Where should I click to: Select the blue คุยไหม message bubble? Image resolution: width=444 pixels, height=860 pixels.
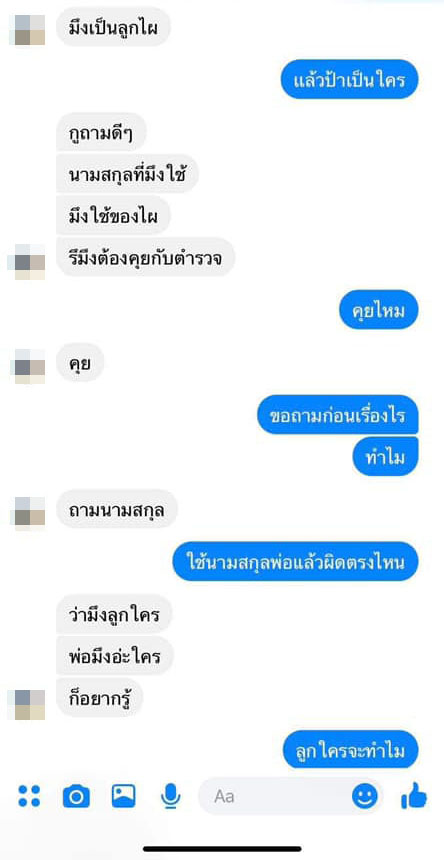click(x=379, y=309)
